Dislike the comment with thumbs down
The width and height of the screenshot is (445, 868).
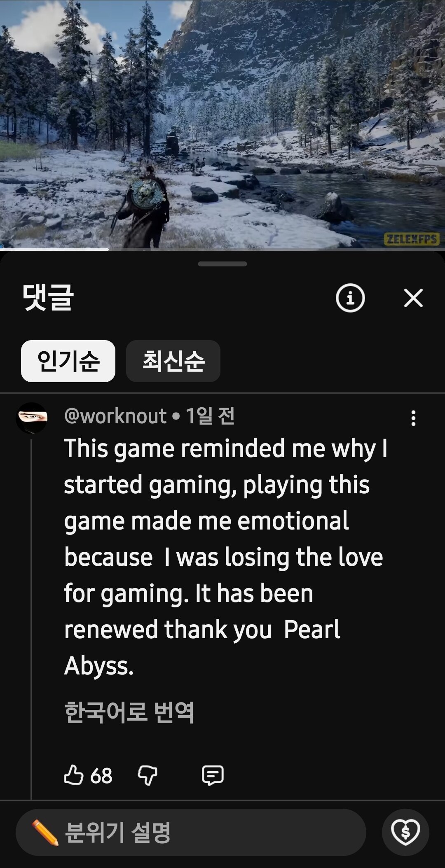(148, 775)
